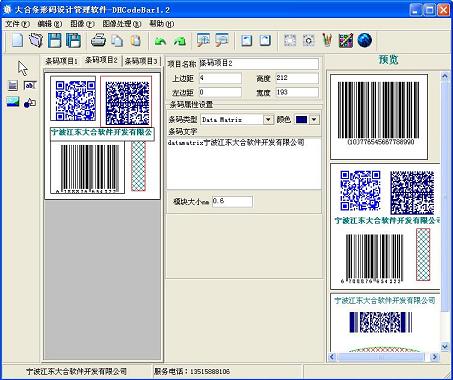This screenshot has height=380, width=453.
Task: Click the 服务电话 status bar text
Action: pyautogui.click(x=192, y=371)
